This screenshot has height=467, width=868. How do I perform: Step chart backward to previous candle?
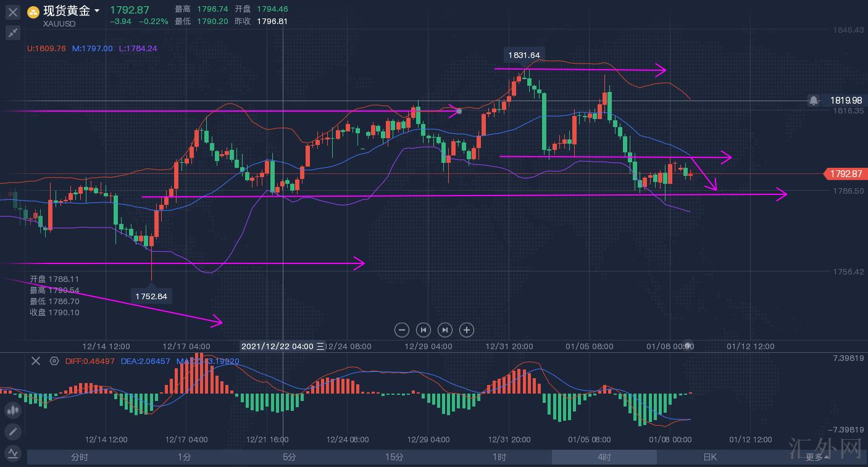[423, 329]
